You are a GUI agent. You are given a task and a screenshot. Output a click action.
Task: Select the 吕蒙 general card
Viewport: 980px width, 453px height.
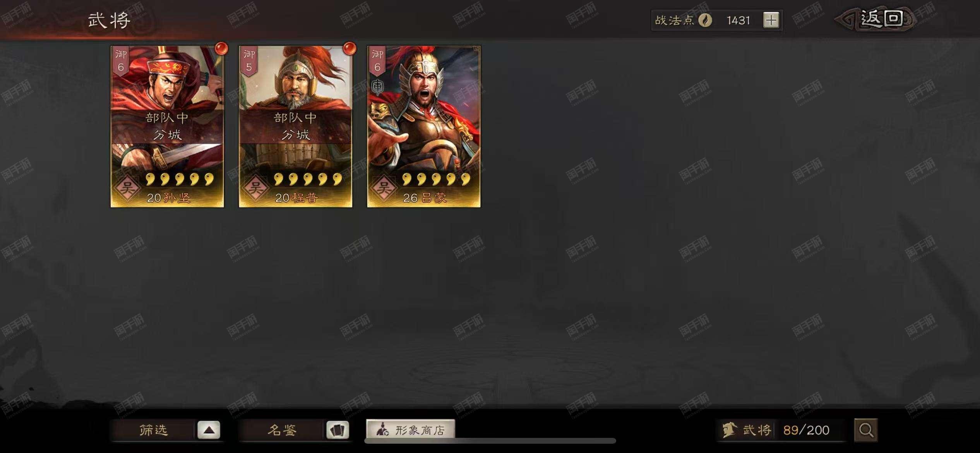pyautogui.click(x=424, y=127)
